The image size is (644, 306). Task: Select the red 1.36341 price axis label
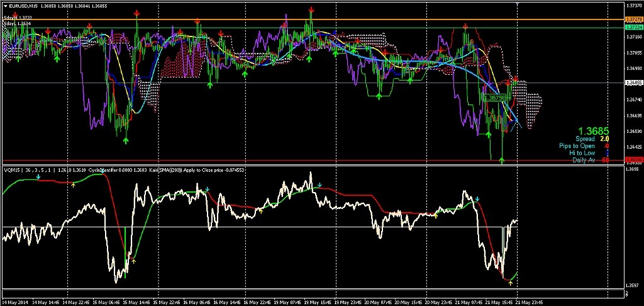[x=633, y=160]
